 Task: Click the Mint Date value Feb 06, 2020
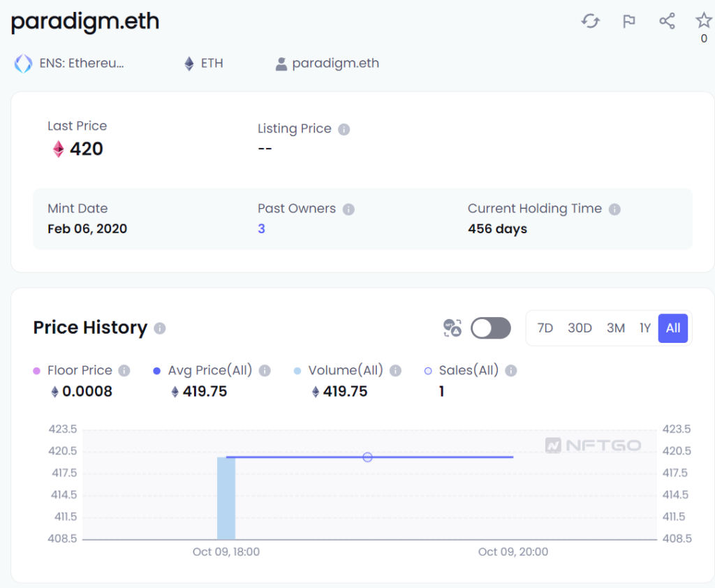87,229
